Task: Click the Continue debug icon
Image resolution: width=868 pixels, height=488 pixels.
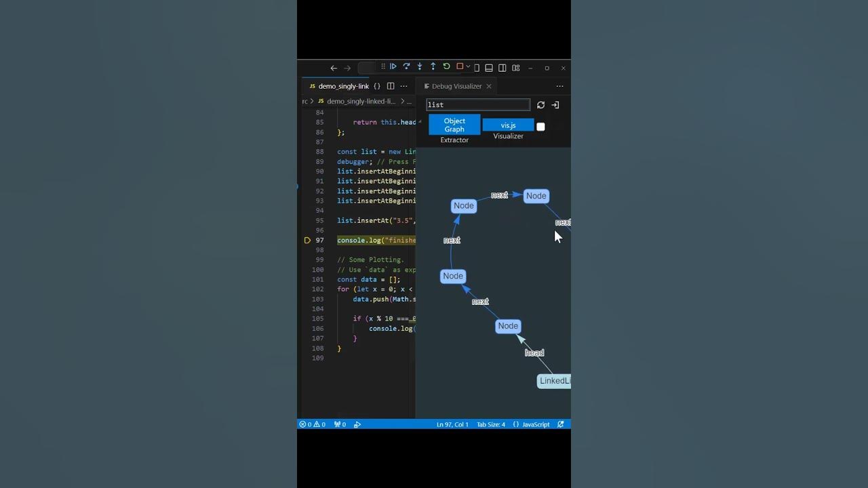Action: [x=393, y=66]
